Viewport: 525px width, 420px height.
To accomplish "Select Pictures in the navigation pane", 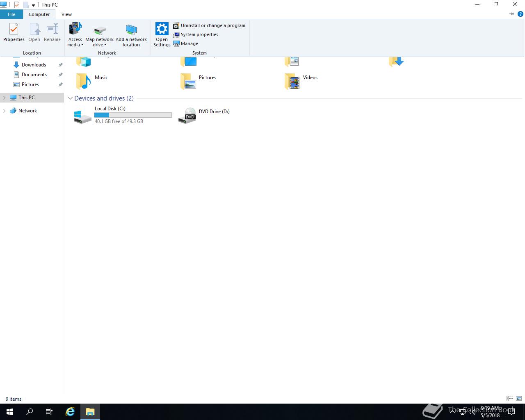I will pos(30,84).
